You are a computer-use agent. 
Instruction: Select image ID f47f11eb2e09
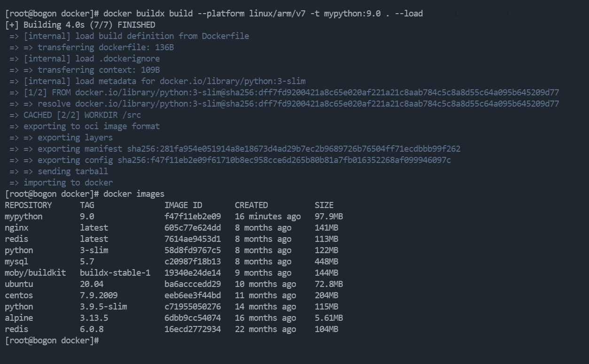click(193, 217)
